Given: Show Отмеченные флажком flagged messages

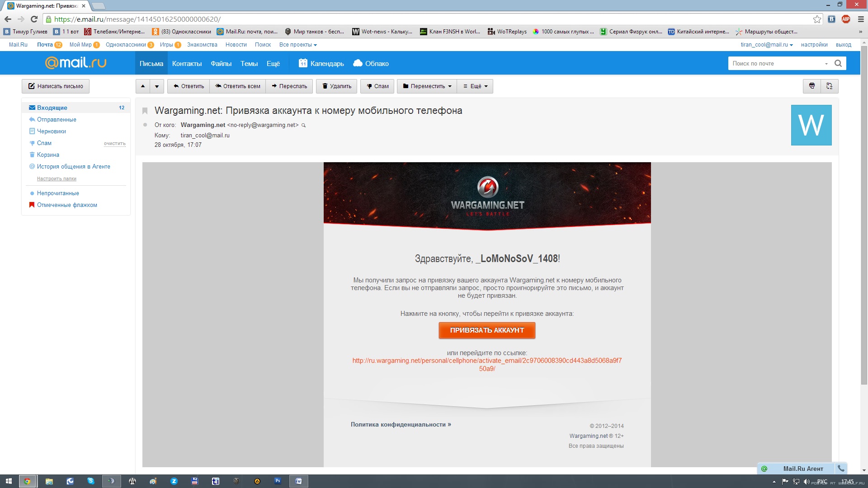Looking at the screenshot, I should pos(67,205).
